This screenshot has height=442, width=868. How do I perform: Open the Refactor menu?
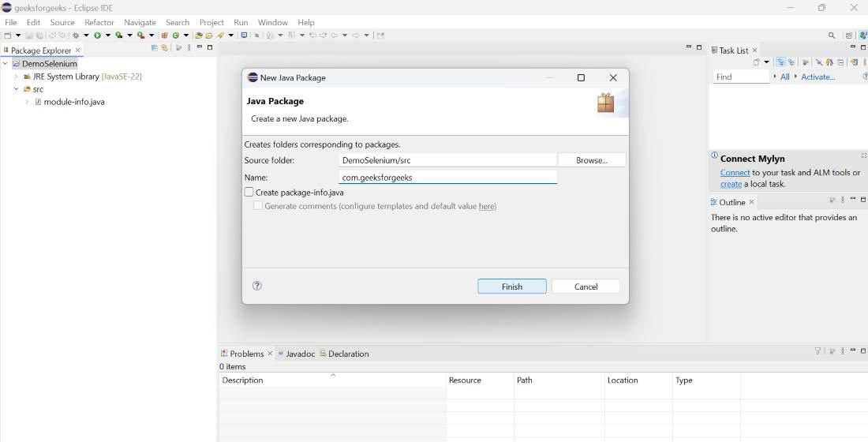tap(99, 22)
